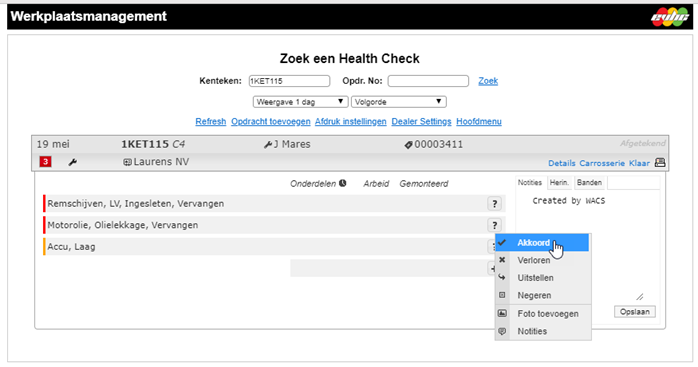
Task: Click the Opslaan button
Action: (x=635, y=312)
